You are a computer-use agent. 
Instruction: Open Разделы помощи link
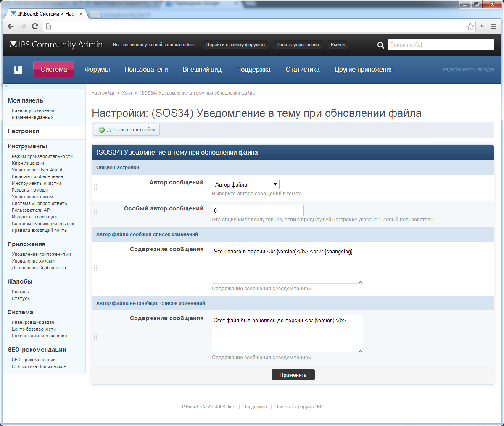pos(30,190)
